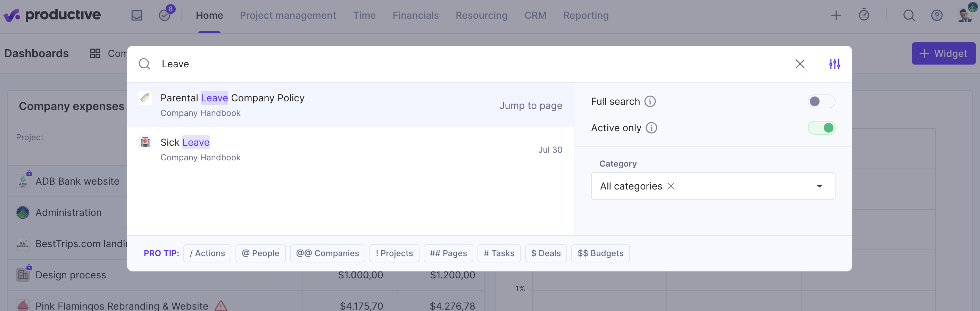Select ## Pages pro tip chip
The image size is (980, 311).
(x=448, y=253)
